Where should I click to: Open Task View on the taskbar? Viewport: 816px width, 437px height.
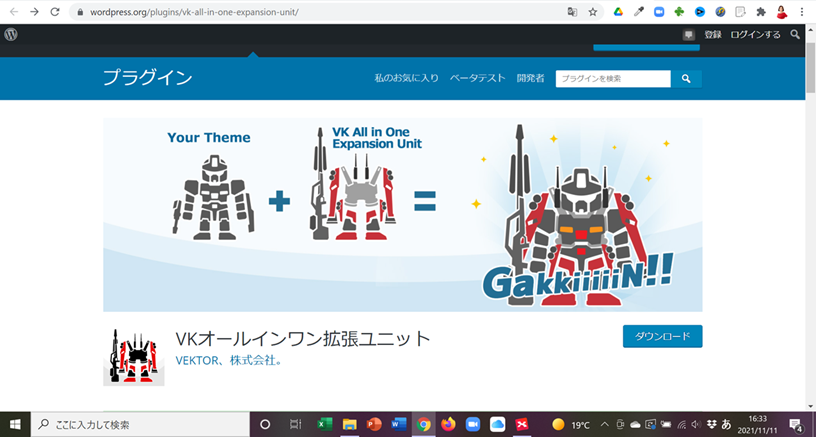point(295,425)
